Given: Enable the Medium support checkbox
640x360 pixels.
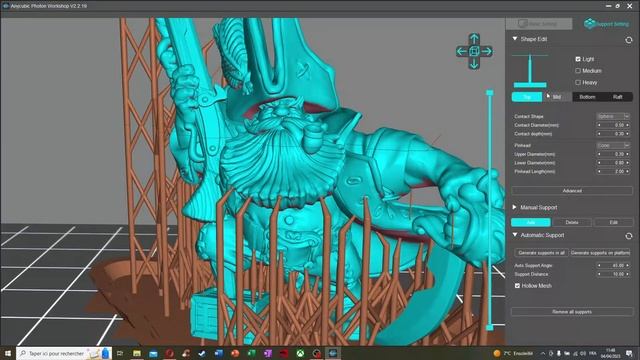Looking at the screenshot, I should pyautogui.click(x=578, y=71).
